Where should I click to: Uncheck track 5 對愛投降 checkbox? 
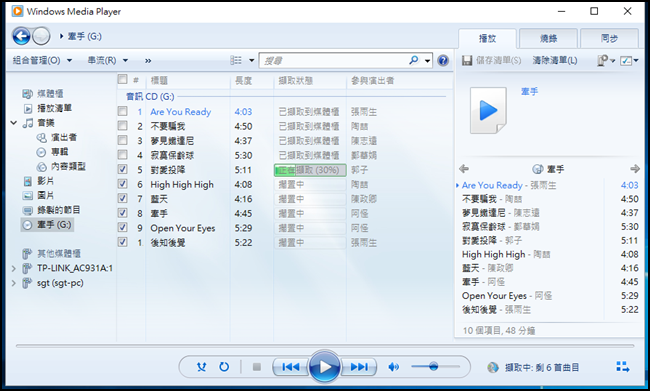[x=122, y=169]
